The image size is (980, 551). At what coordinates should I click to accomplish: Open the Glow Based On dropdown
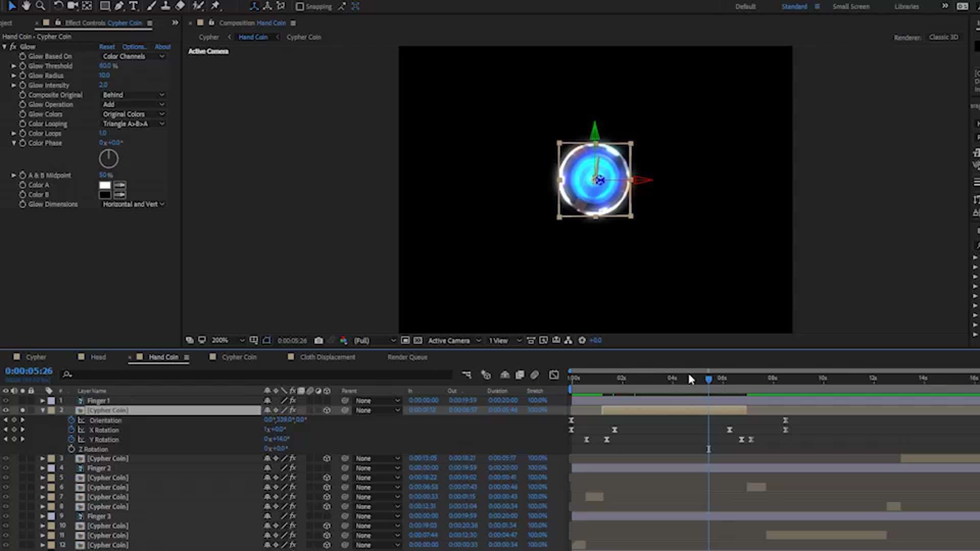(x=133, y=56)
